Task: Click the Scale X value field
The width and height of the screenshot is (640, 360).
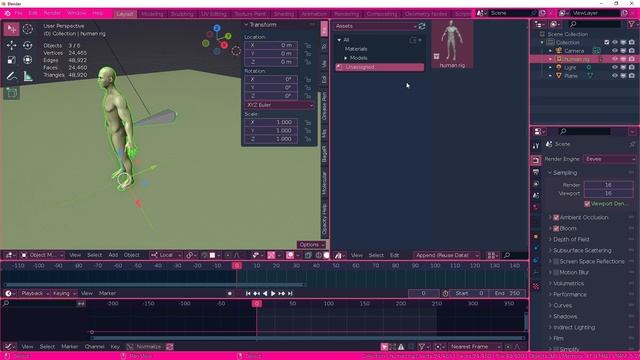Action: [271, 122]
